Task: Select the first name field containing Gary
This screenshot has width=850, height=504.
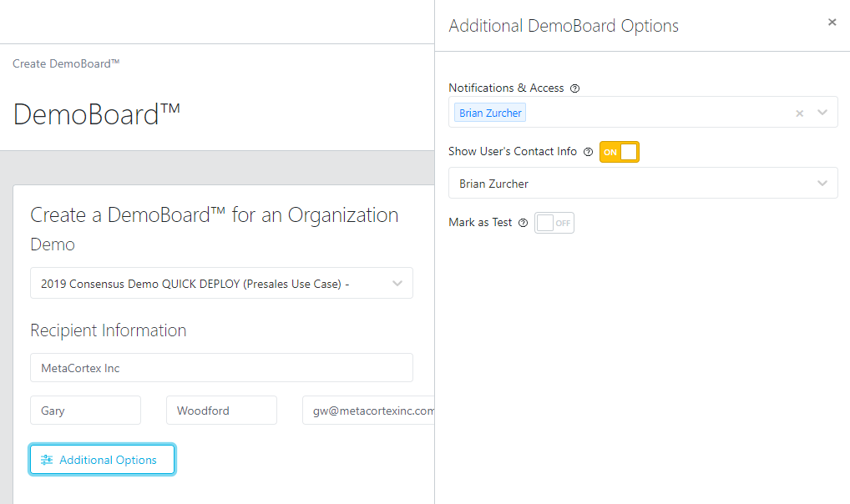Action: click(85, 410)
